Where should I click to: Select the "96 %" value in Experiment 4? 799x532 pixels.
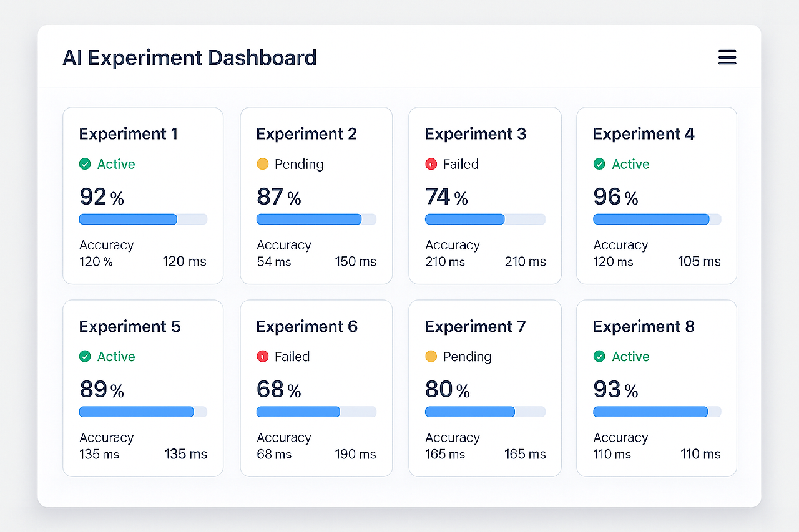tap(616, 197)
